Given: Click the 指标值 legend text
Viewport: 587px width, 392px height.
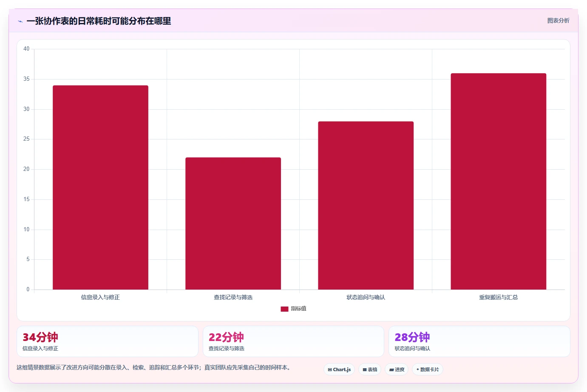Looking at the screenshot, I should click(x=298, y=309).
